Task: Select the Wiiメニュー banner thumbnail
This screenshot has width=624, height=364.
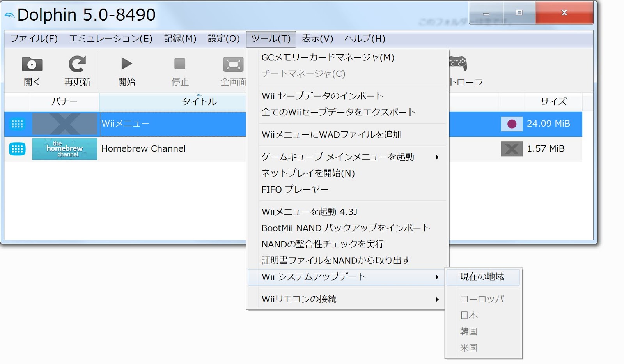Action: [65, 124]
